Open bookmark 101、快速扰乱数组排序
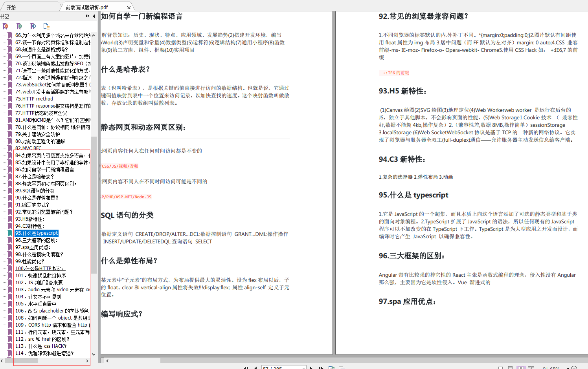 [x=40, y=276]
